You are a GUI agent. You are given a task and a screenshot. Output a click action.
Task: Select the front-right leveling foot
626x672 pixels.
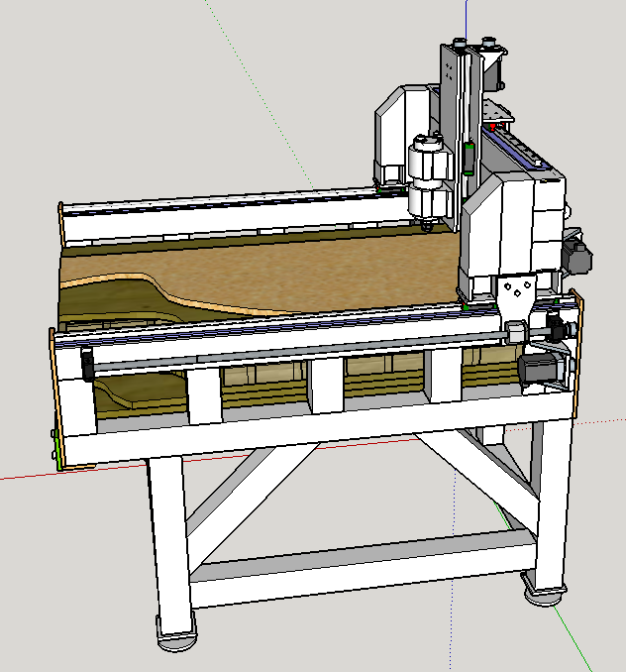545,592
